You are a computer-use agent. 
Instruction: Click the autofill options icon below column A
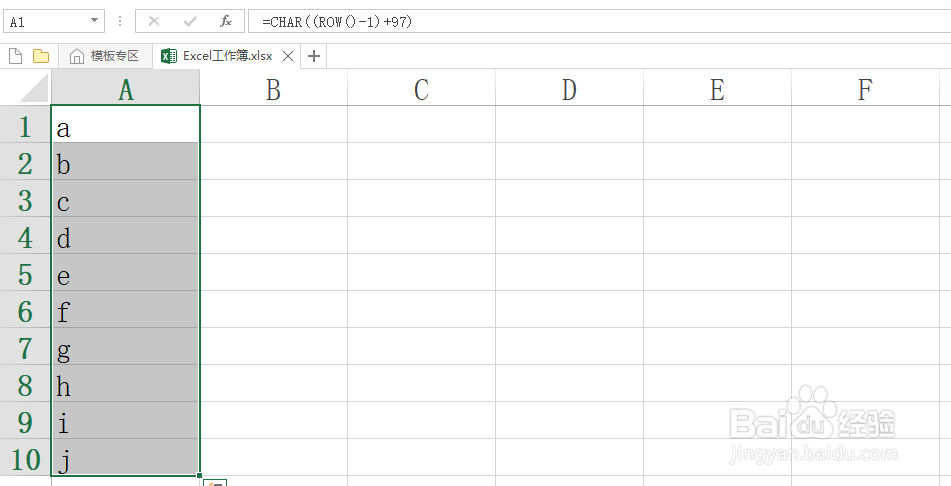(x=215, y=482)
